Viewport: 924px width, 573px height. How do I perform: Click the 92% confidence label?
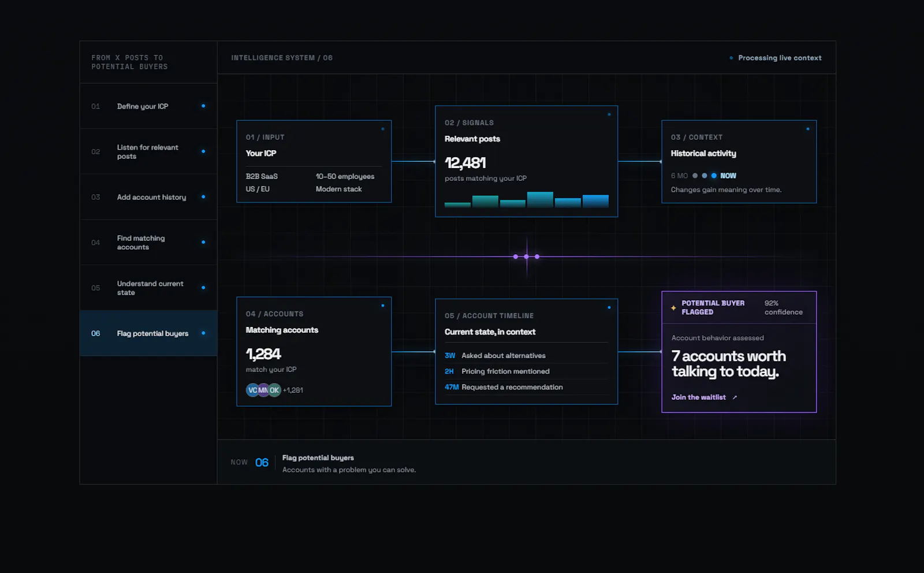[783, 308]
